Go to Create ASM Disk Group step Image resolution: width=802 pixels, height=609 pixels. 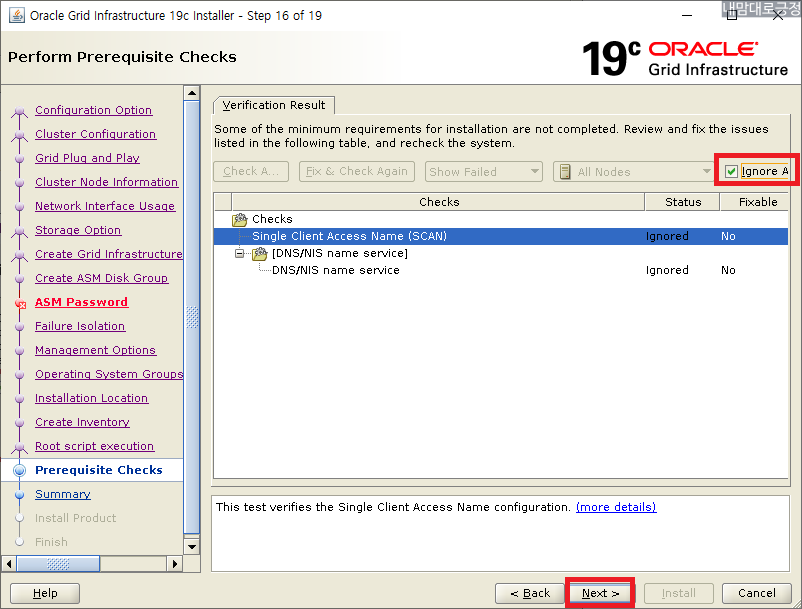click(x=101, y=278)
